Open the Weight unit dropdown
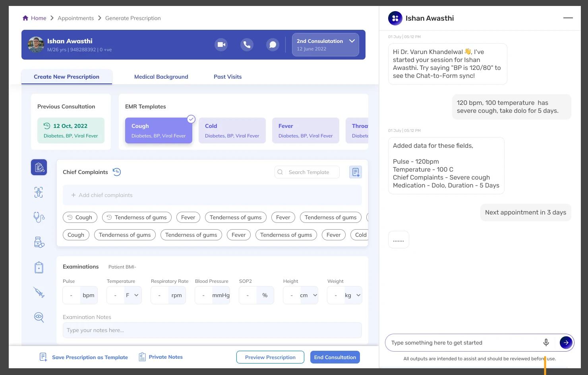Viewport: 588px width, 375px height. (x=353, y=295)
